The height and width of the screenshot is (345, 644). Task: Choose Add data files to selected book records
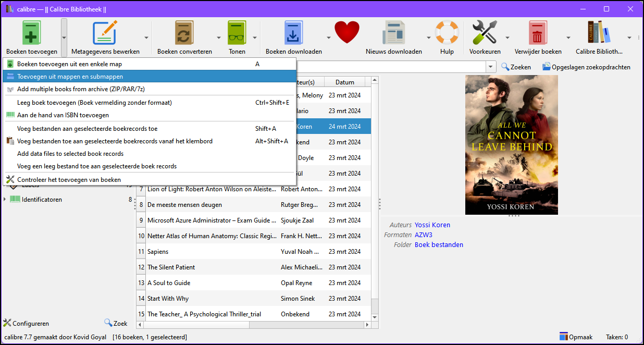point(150,154)
